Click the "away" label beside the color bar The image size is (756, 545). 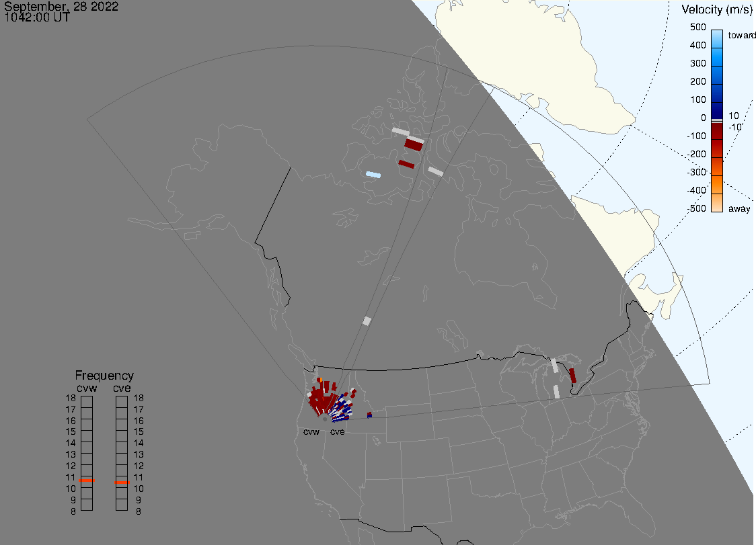point(739,208)
